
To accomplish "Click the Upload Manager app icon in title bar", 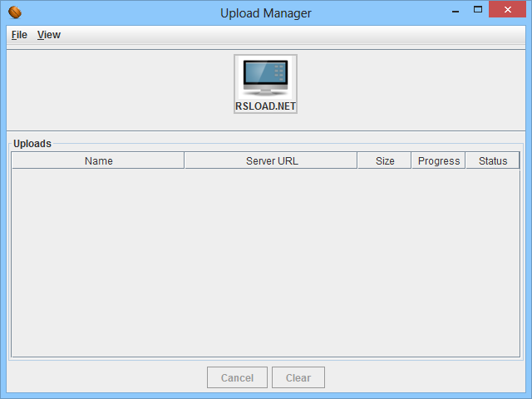I will tap(15, 13).
